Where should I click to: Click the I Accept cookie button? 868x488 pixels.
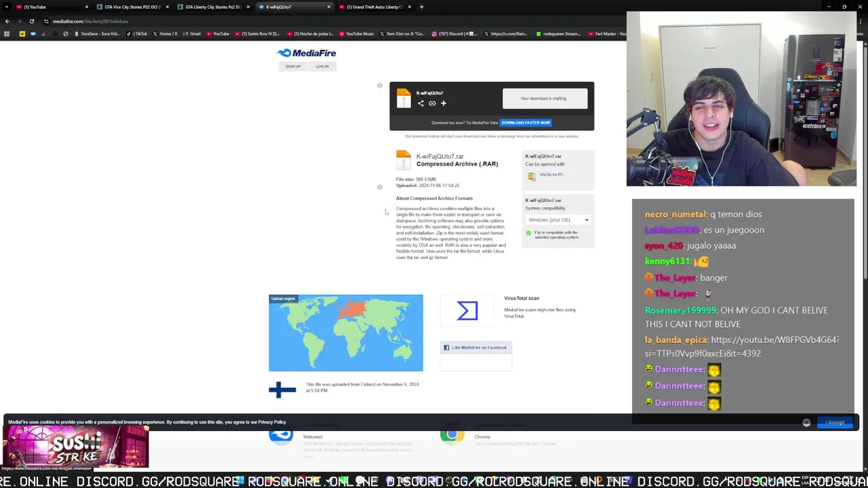835,422
